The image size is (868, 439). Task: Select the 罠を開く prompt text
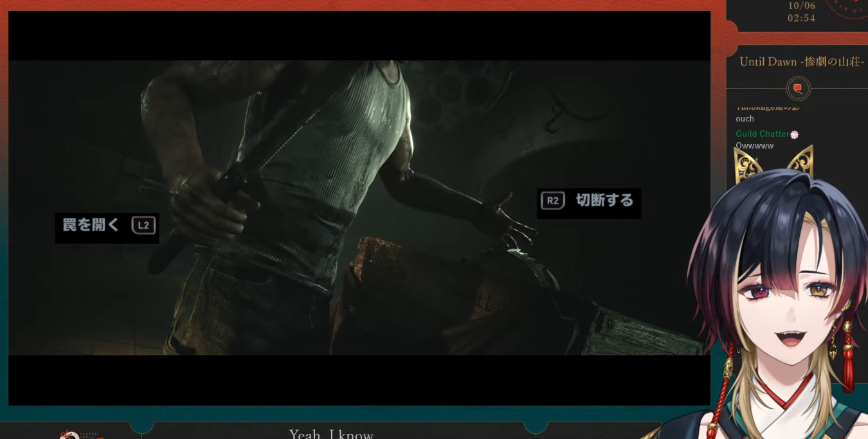point(91,225)
